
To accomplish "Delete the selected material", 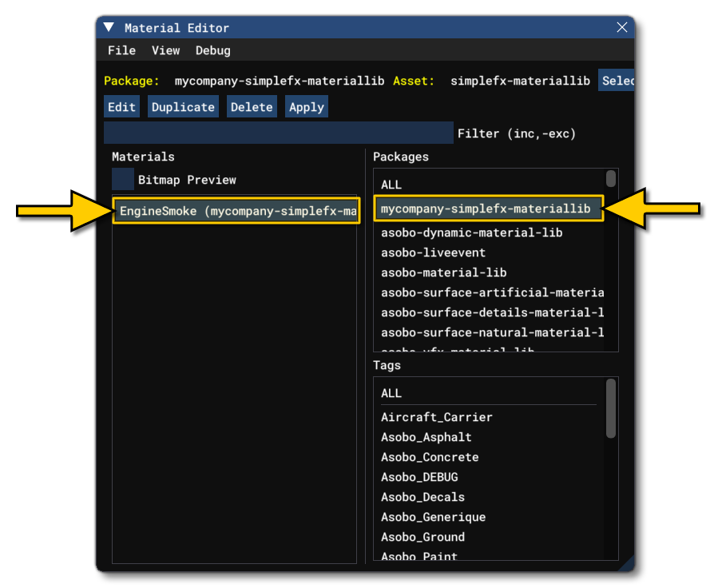I will pyautogui.click(x=252, y=106).
